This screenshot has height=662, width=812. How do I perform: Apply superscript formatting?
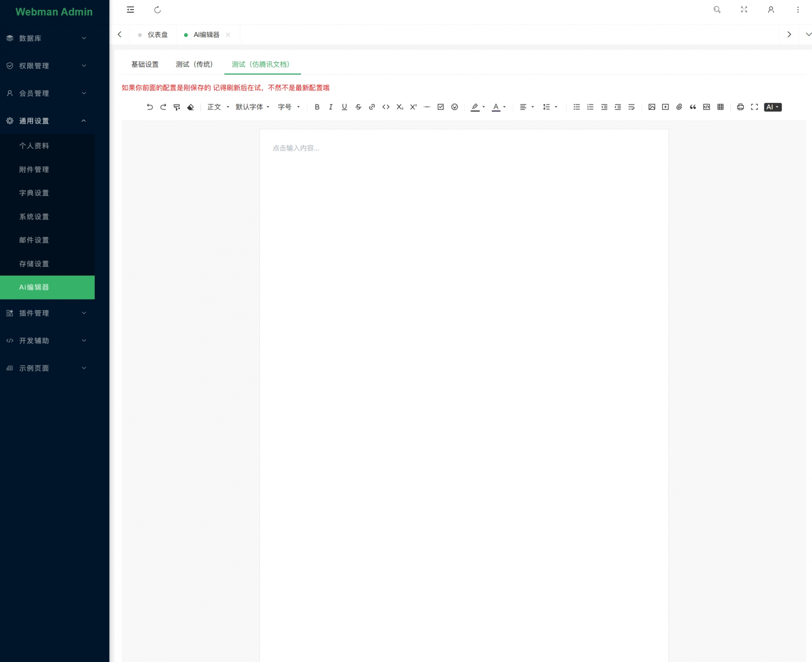pyautogui.click(x=413, y=107)
